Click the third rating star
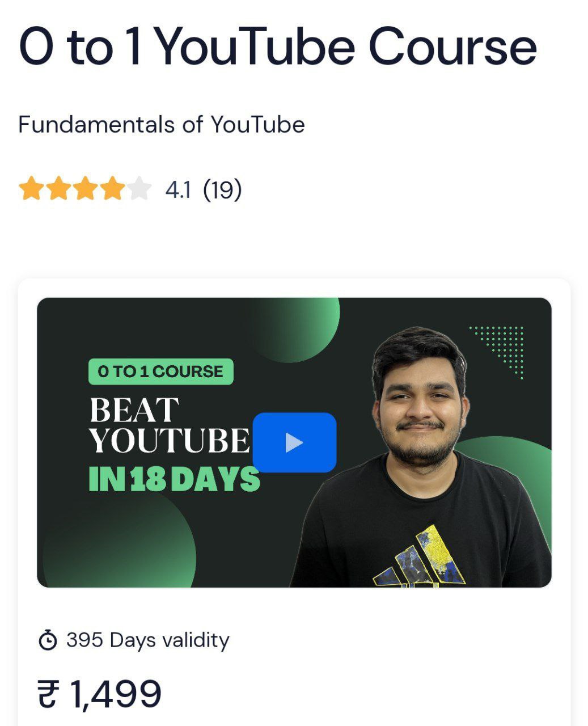The height and width of the screenshot is (726, 588). (x=85, y=189)
